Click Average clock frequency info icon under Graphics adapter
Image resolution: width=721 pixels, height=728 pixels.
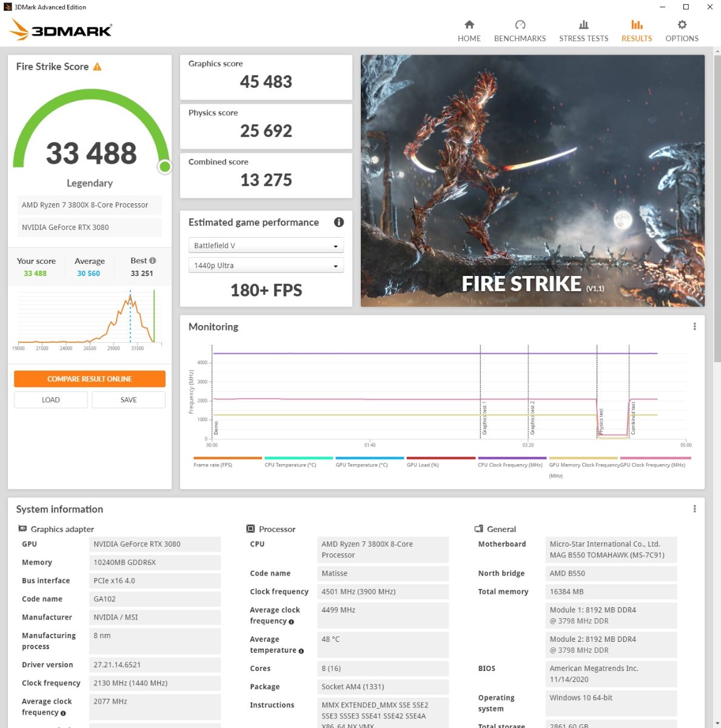coord(63,713)
